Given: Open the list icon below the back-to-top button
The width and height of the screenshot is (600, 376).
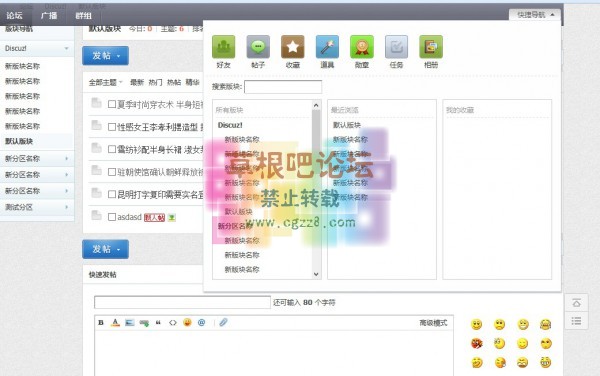Looking at the screenshot, I should 577,321.
